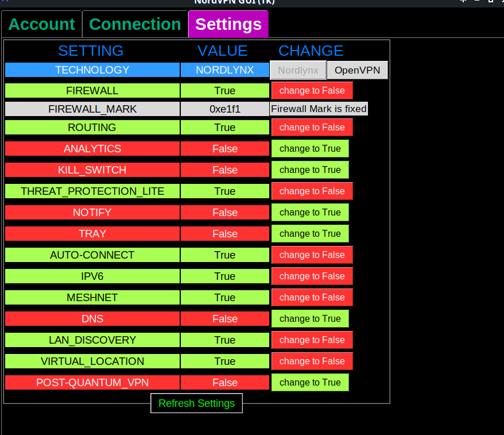Click the ROUTING setting label

pyautogui.click(x=92, y=128)
